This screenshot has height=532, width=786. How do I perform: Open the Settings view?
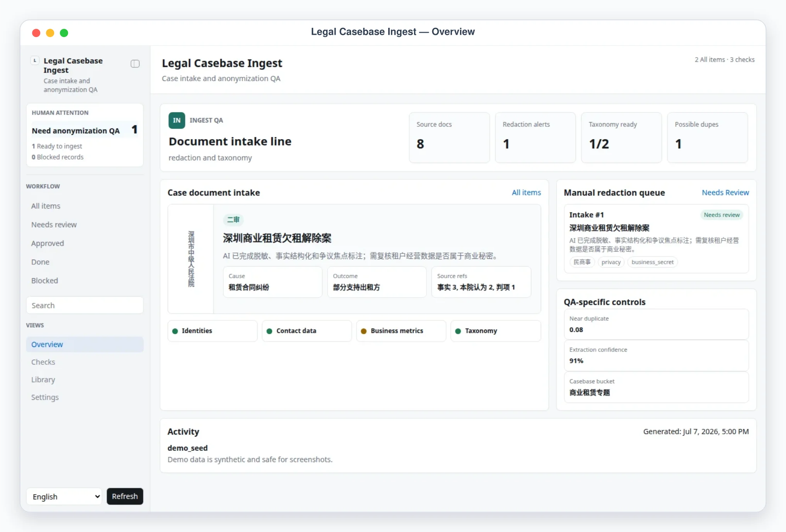click(x=85, y=398)
